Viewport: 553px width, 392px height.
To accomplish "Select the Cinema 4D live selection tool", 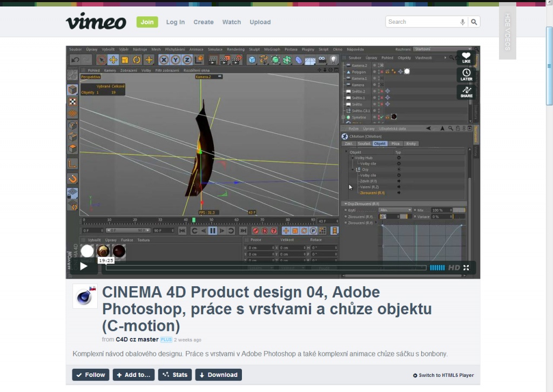I will tap(101, 60).
